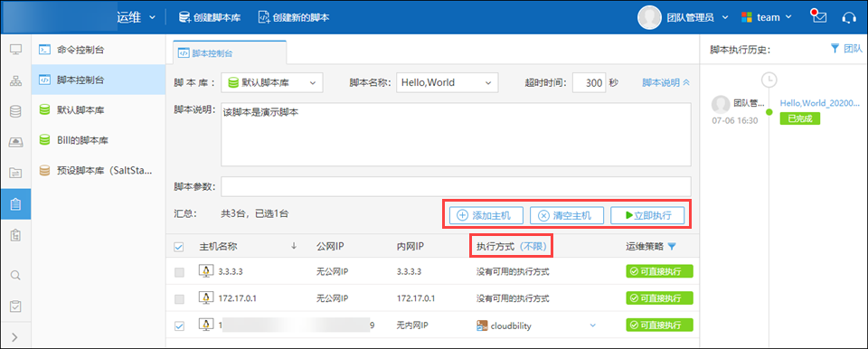Open the 团队管理员 user dropdown
Screen dimensions: 868x349
point(697,17)
